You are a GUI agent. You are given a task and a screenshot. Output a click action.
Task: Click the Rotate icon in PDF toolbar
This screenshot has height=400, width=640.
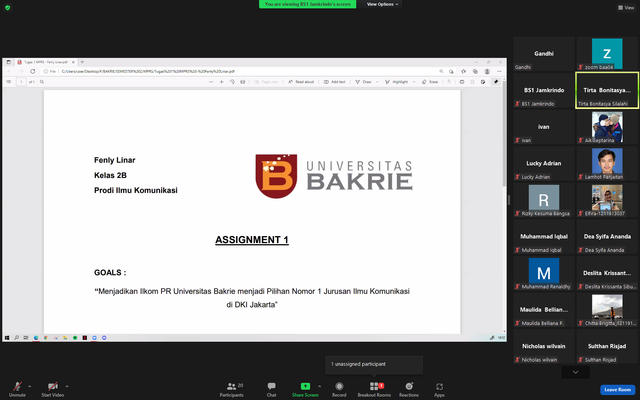232,82
